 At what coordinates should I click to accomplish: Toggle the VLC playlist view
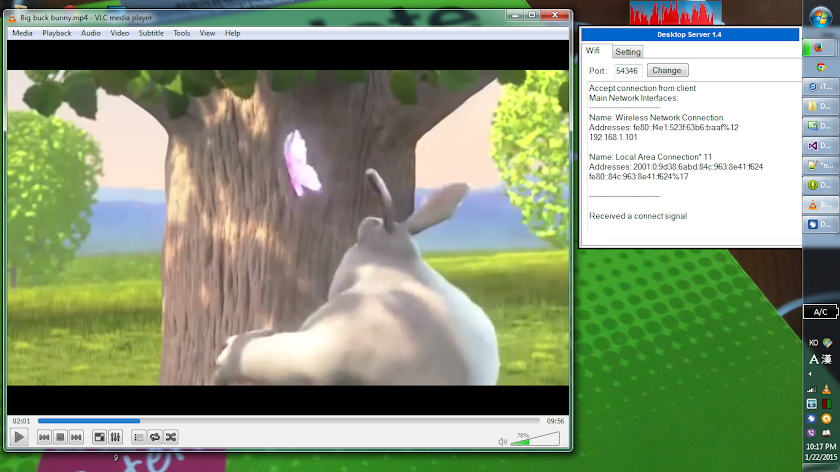click(139, 437)
